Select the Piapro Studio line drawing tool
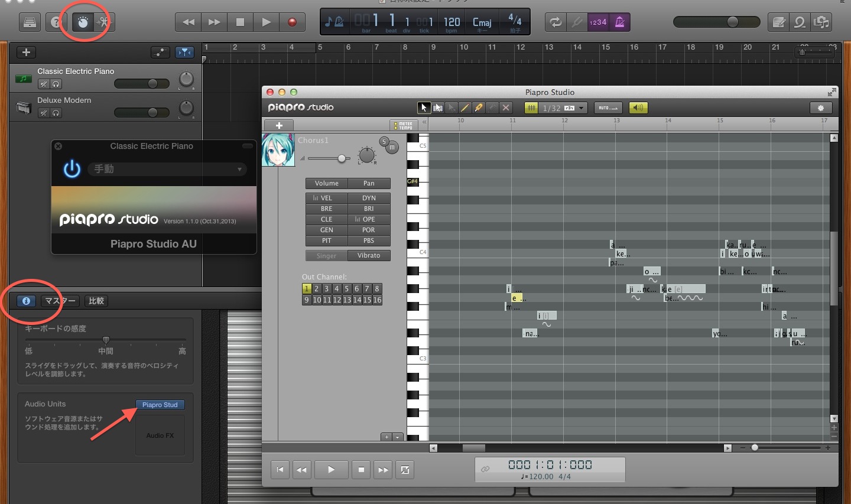Viewport: 851px width, 504px height. (465, 108)
